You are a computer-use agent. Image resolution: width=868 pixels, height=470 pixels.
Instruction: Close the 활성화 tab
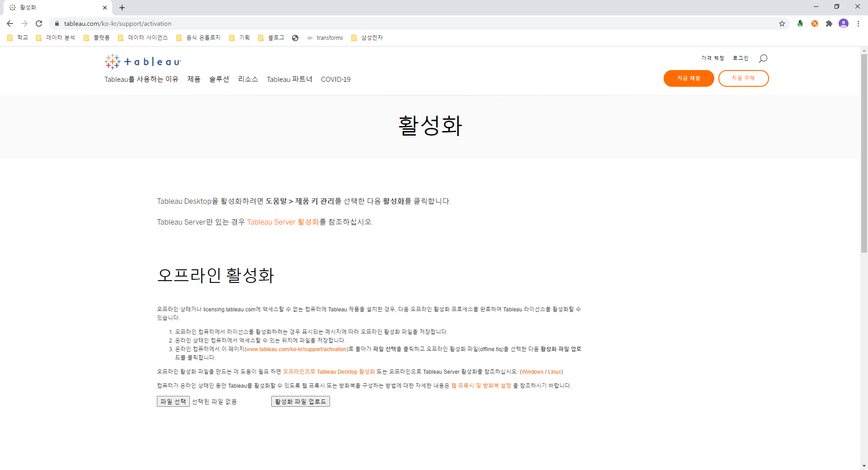point(105,8)
